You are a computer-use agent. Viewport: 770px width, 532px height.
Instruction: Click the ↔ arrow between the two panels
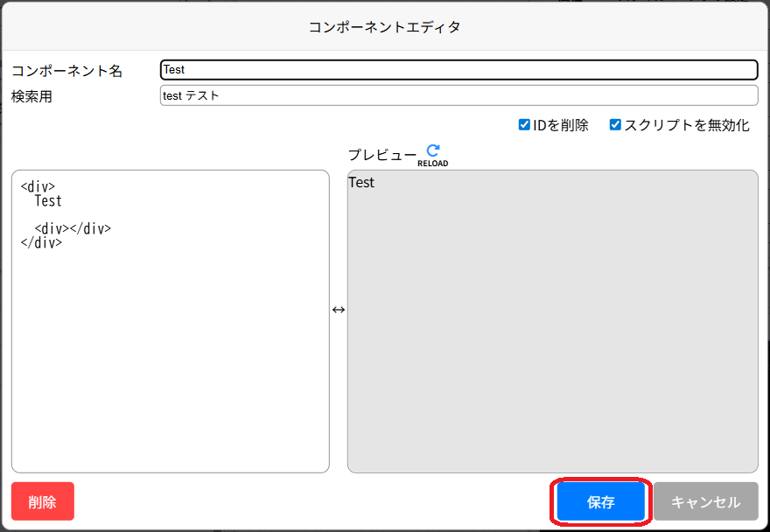(339, 310)
